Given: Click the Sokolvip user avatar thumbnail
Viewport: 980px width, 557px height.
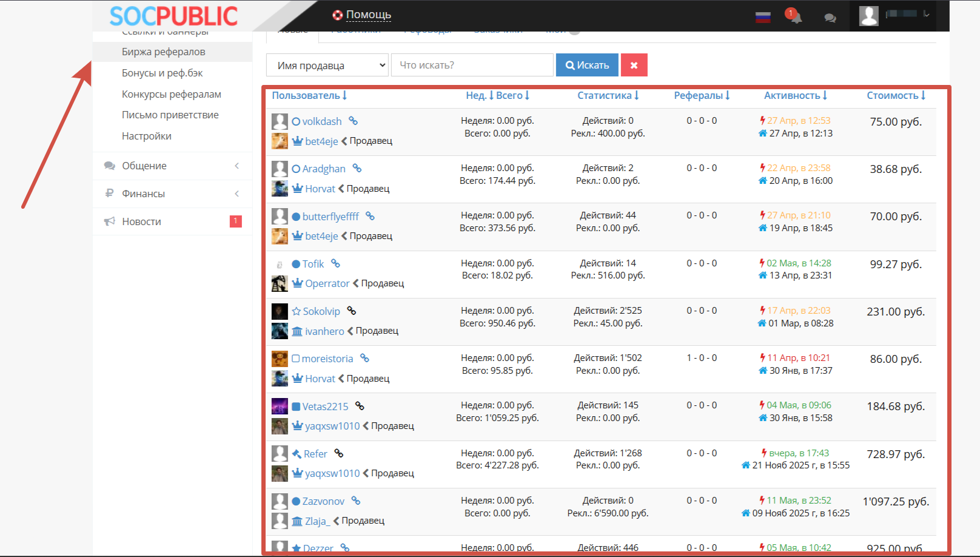Looking at the screenshot, I should 280,311.
